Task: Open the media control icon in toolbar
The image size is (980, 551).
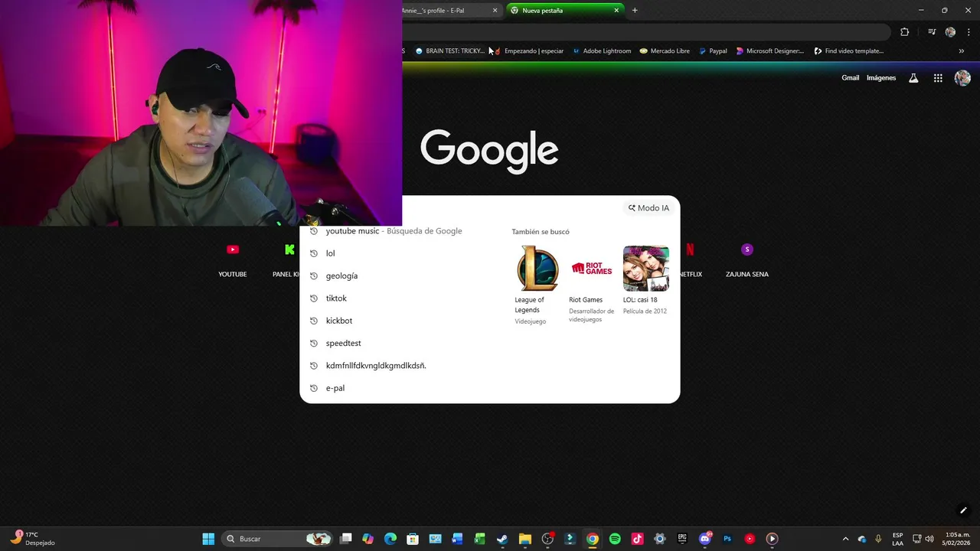Action: pyautogui.click(x=932, y=32)
